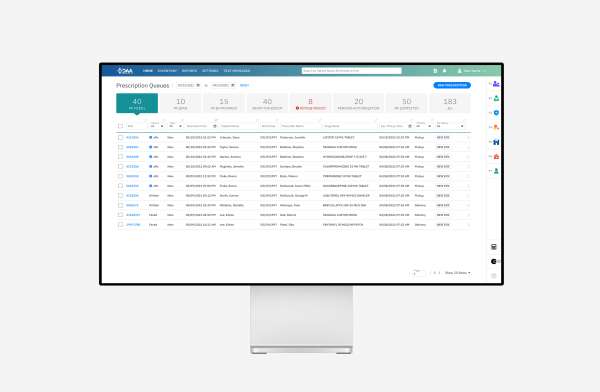Image resolution: width=600 pixels, height=392 pixels.
Task: Open the Rx Status filter dropdown
Action: pos(450,126)
